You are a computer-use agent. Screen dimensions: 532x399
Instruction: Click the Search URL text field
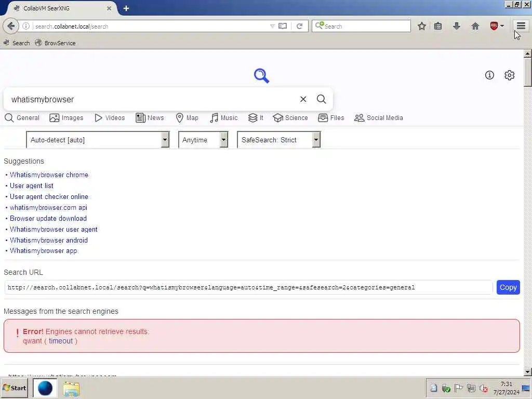pyautogui.click(x=248, y=287)
